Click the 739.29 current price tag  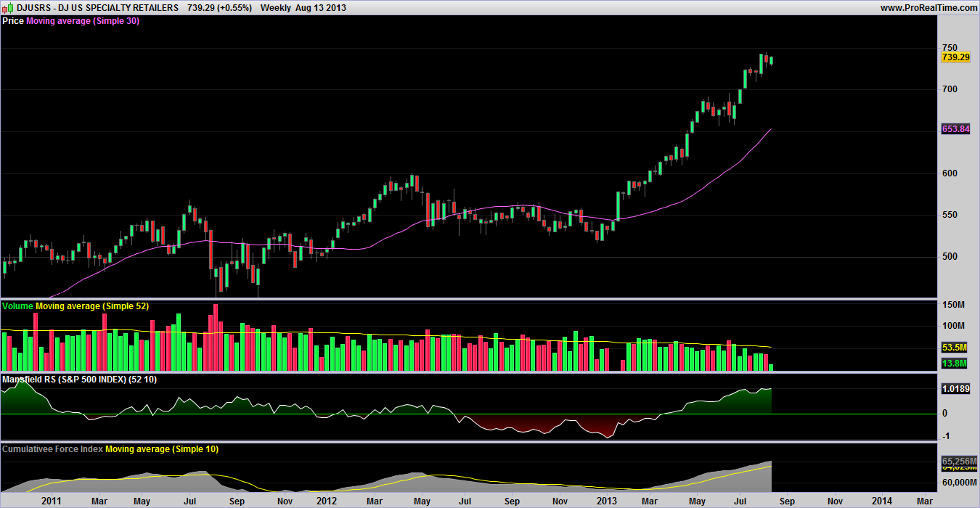(955, 57)
